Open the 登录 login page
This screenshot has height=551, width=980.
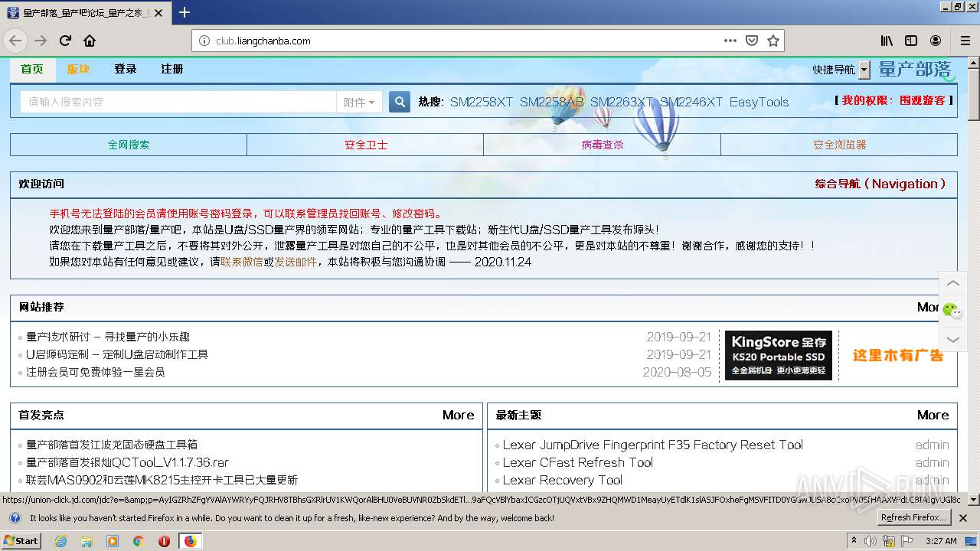(x=125, y=69)
